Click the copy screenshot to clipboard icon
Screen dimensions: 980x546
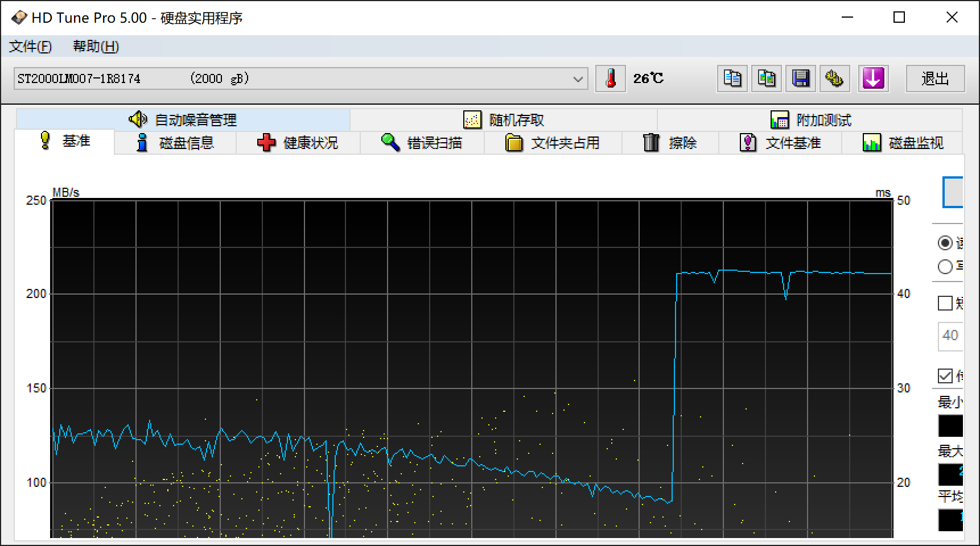point(766,78)
